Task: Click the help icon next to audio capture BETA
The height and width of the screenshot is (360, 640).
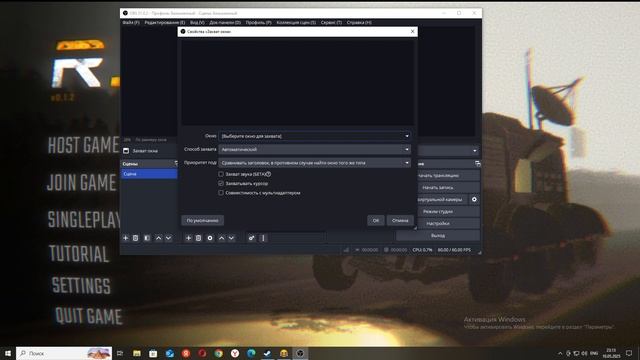Action: pos(269,174)
